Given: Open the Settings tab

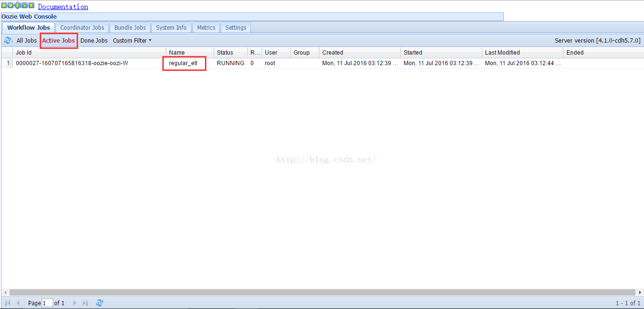Looking at the screenshot, I should (236, 28).
